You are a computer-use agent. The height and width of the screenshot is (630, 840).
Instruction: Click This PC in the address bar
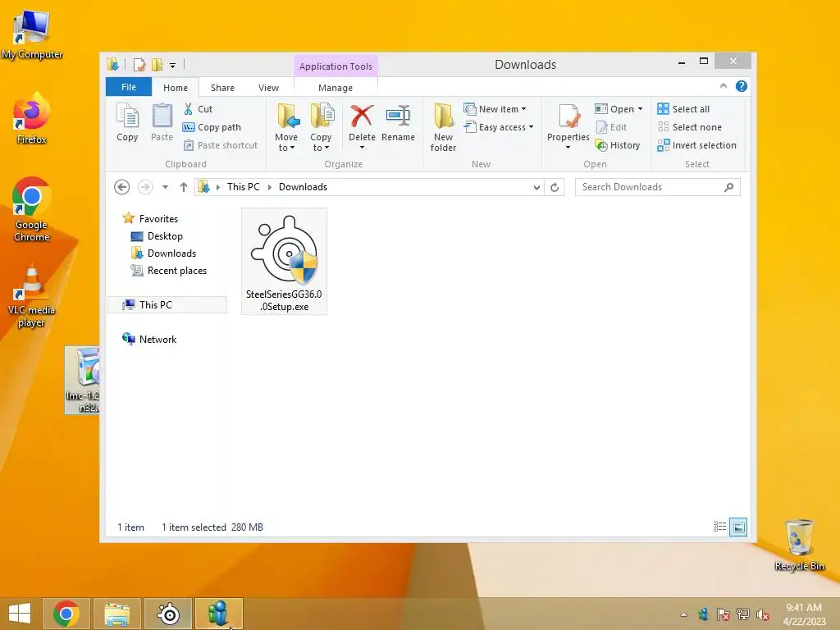click(x=243, y=187)
